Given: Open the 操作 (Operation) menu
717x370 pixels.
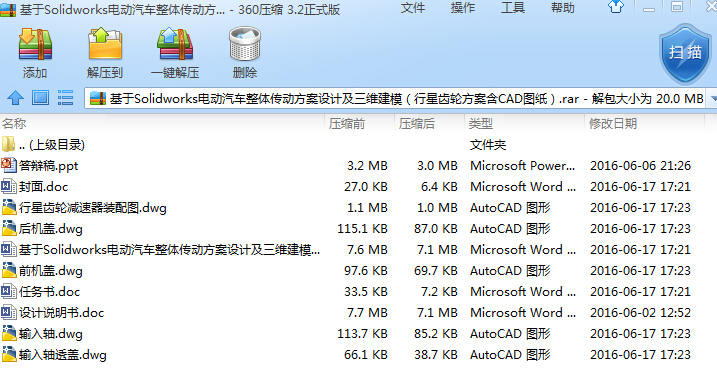Looking at the screenshot, I should point(463,8).
